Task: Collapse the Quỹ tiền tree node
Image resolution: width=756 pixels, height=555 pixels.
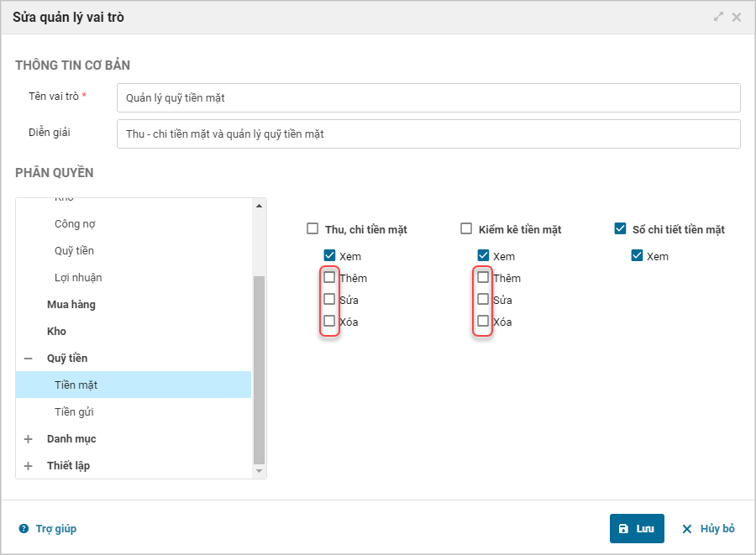Action: click(x=29, y=359)
